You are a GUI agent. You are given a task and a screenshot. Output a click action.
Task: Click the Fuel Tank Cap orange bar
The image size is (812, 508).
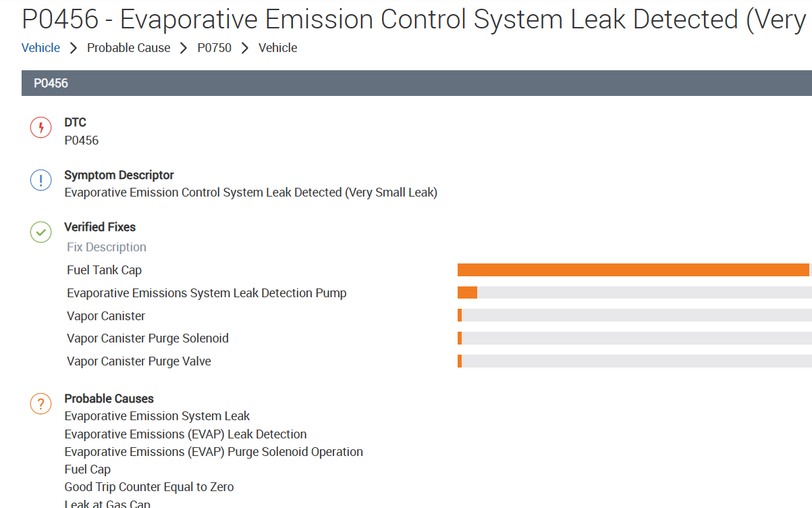pos(632,270)
